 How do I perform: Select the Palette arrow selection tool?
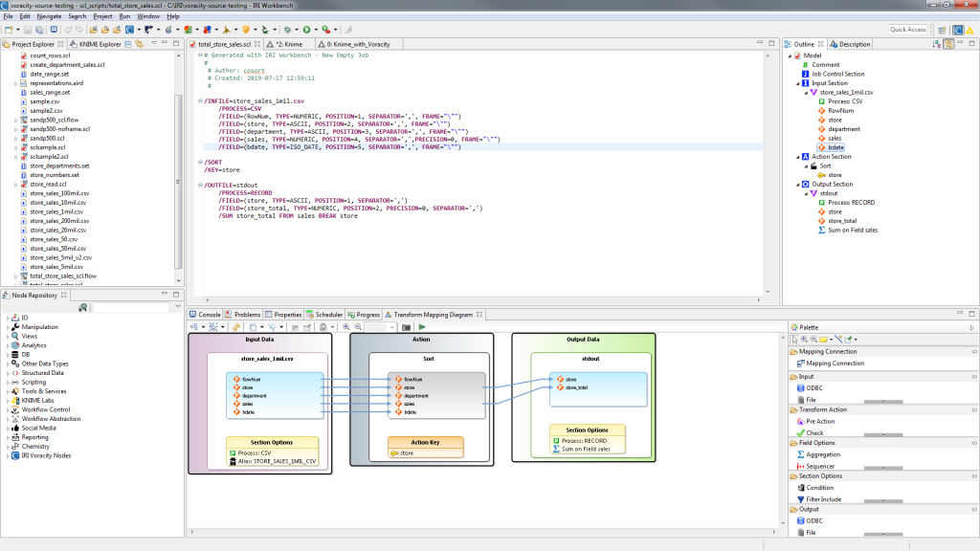(x=794, y=340)
